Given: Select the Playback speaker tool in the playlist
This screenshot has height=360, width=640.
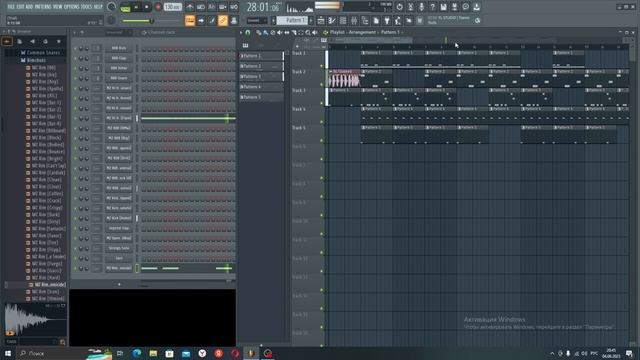Looking at the screenshot, I should tap(315, 32).
